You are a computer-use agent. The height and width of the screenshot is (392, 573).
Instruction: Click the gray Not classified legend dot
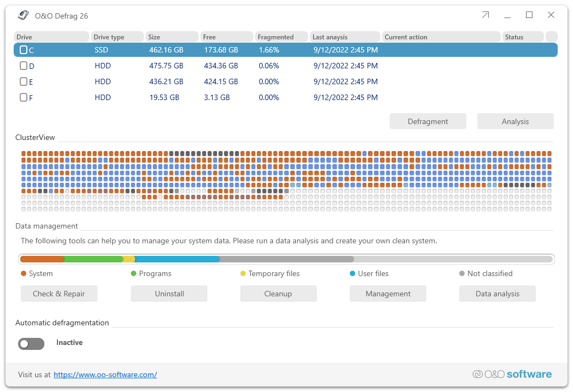[x=463, y=273]
